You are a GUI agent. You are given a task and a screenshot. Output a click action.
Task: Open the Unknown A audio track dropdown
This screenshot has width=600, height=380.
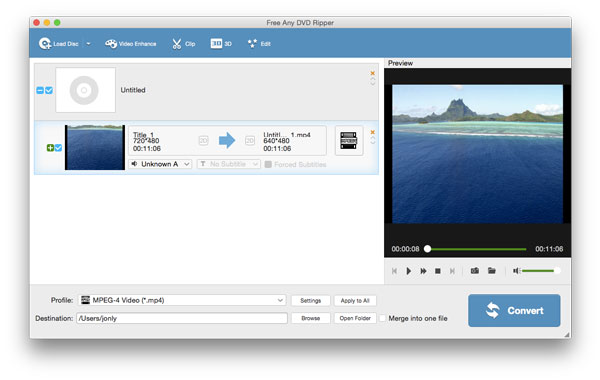pyautogui.click(x=160, y=164)
